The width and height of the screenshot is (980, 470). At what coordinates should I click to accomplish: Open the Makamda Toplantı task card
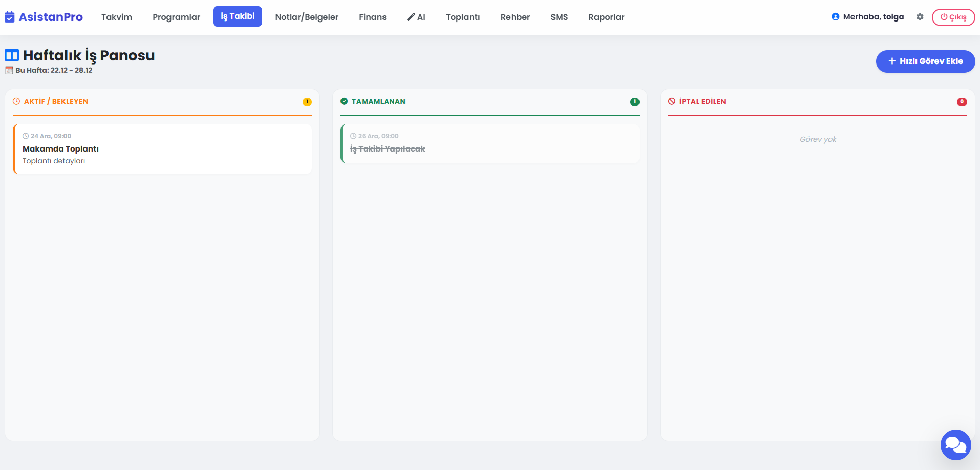162,149
